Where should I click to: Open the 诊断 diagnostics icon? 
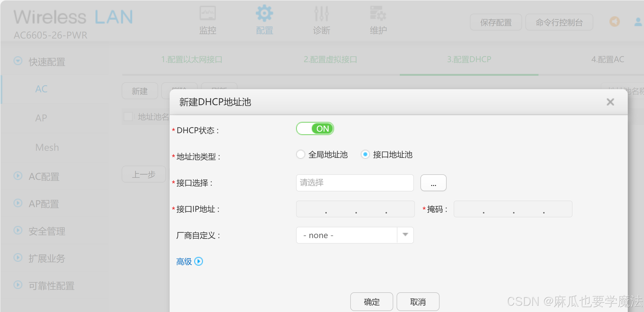pyautogui.click(x=321, y=13)
